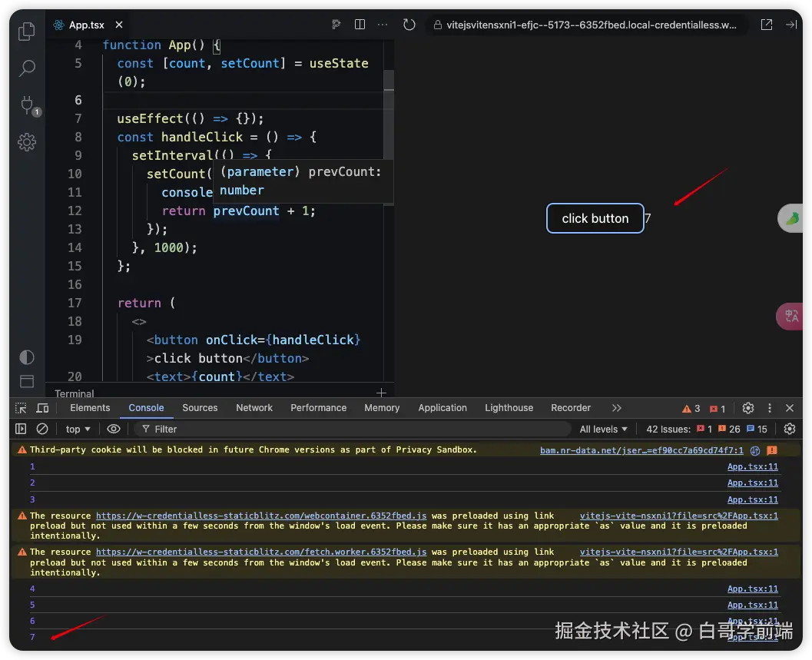Click the preview URL address field
Screen dimensions: 812x660
586,25
